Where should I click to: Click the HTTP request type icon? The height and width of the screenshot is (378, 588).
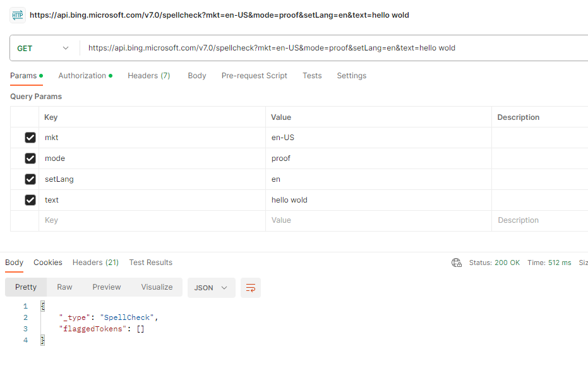[x=16, y=15]
